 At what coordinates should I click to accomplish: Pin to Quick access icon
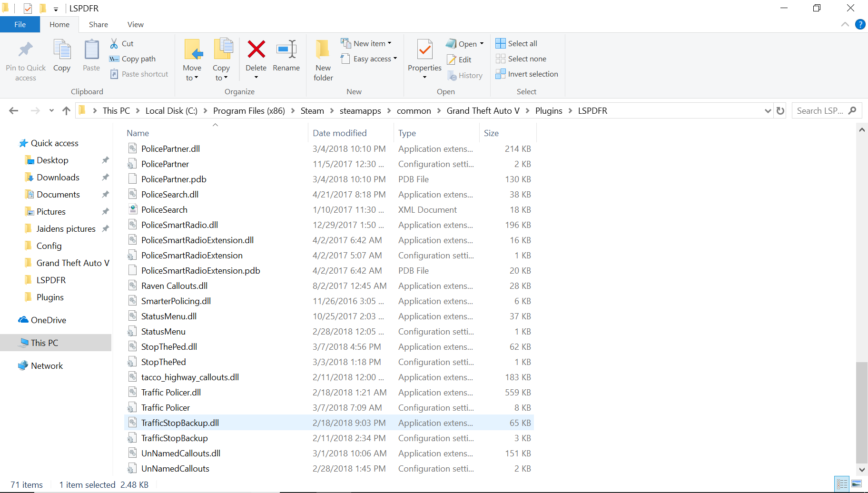(x=26, y=49)
